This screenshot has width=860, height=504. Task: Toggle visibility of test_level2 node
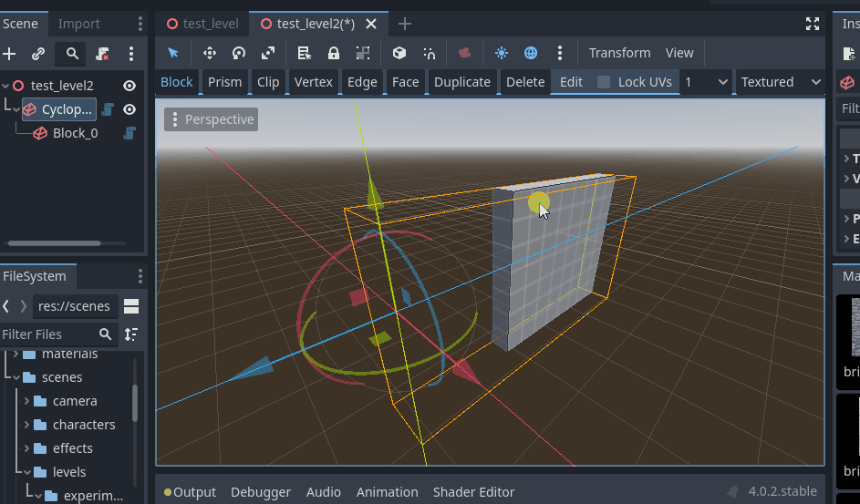(130, 86)
